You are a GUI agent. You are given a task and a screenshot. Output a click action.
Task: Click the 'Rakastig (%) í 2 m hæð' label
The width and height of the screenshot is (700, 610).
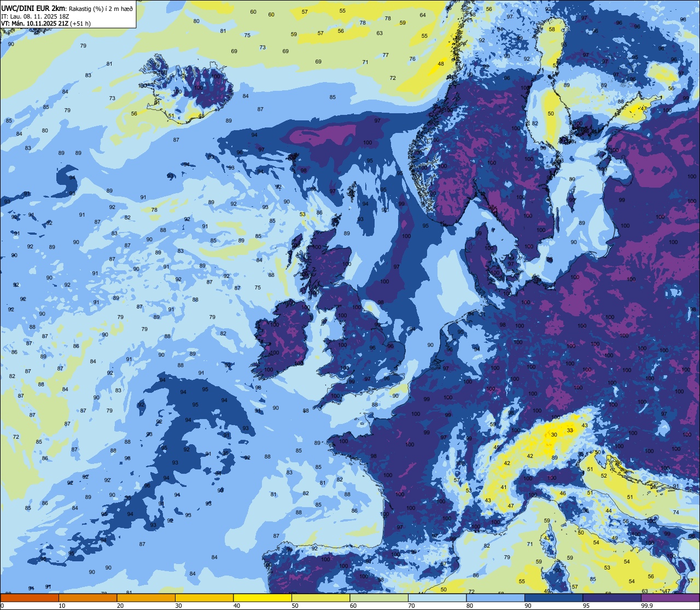pos(100,8)
